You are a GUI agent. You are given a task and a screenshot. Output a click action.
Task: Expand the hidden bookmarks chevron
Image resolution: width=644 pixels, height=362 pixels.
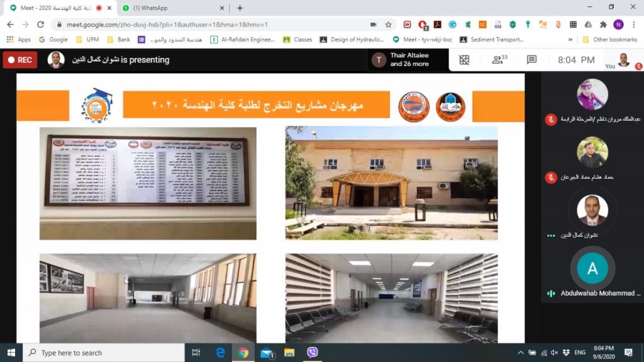point(570,39)
